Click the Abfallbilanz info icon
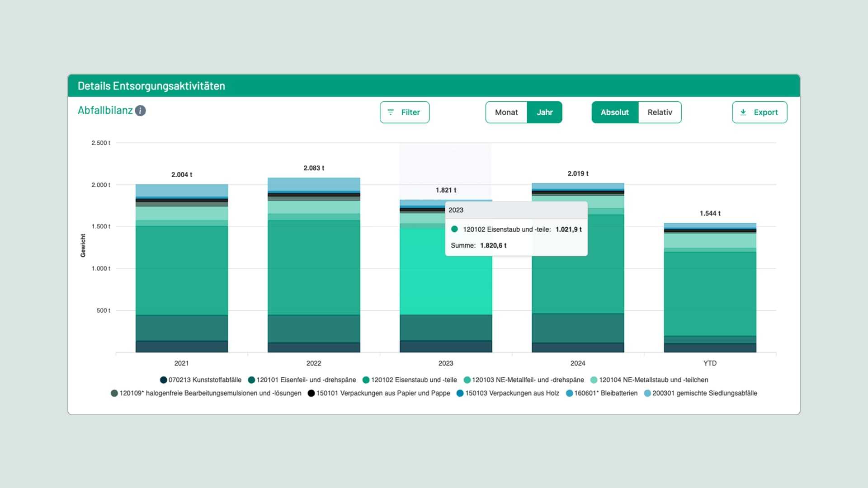The image size is (868, 488). (141, 110)
